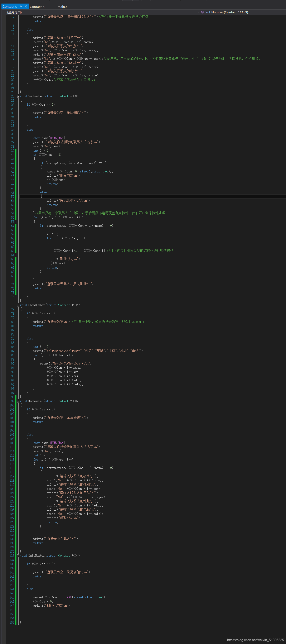Screen dimensions: 286x644
Task: Click the printf line "通讯录中无此人，无法删除"
Action: [x=64, y=284]
